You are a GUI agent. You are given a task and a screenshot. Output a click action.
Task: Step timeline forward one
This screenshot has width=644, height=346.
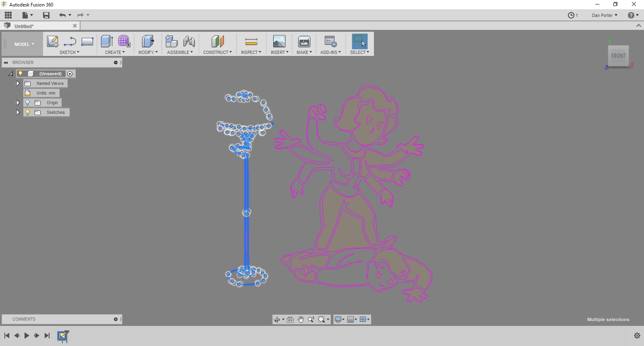(x=37, y=336)
